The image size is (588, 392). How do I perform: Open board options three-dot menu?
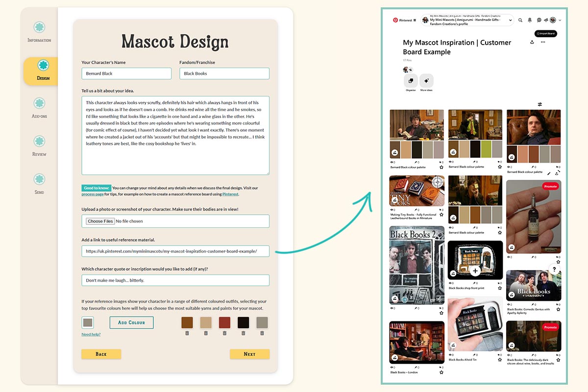click(543, 42)
